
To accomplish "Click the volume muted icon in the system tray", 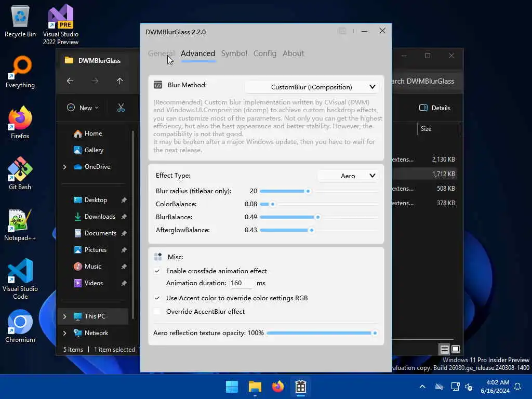I will tap(469, 387).
